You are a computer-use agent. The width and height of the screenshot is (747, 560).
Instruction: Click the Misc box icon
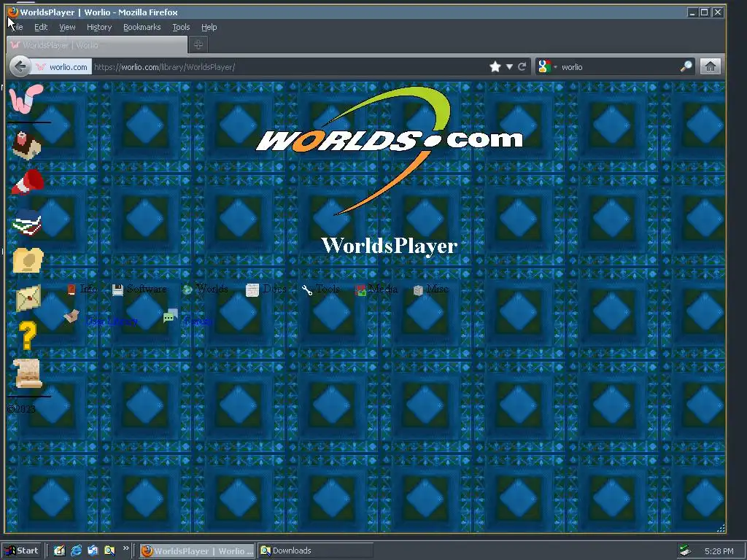pyautogui.click(x=418, y=290)
